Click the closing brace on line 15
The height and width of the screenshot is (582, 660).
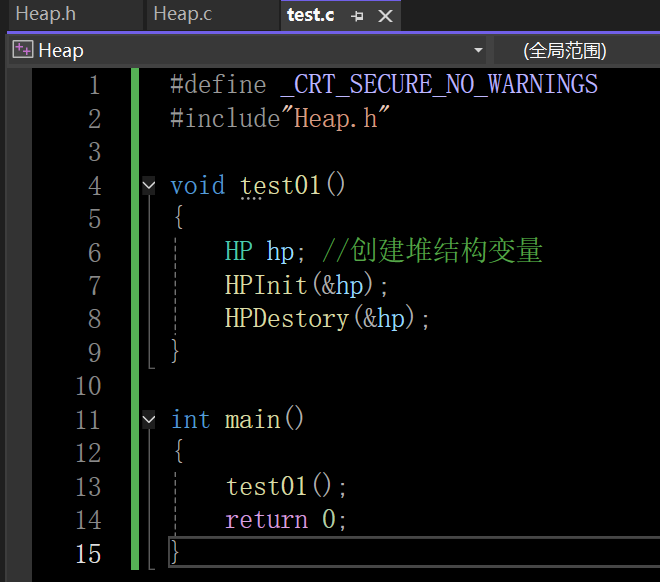point(175,552)
